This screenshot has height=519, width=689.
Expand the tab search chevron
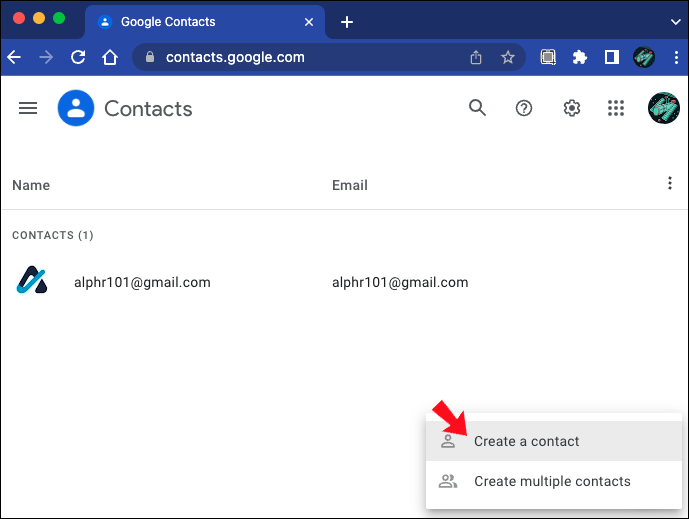pyautogui.click(x=675, y=20)
